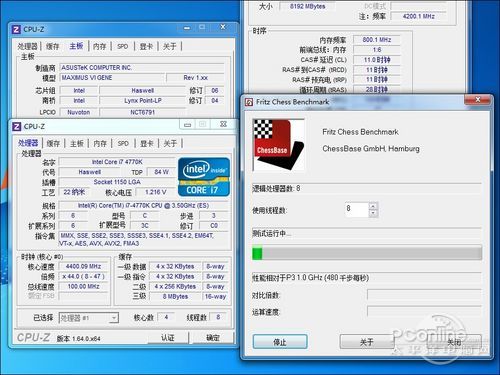Decrease thread count with down spinner arrow

tap(373, 213)
